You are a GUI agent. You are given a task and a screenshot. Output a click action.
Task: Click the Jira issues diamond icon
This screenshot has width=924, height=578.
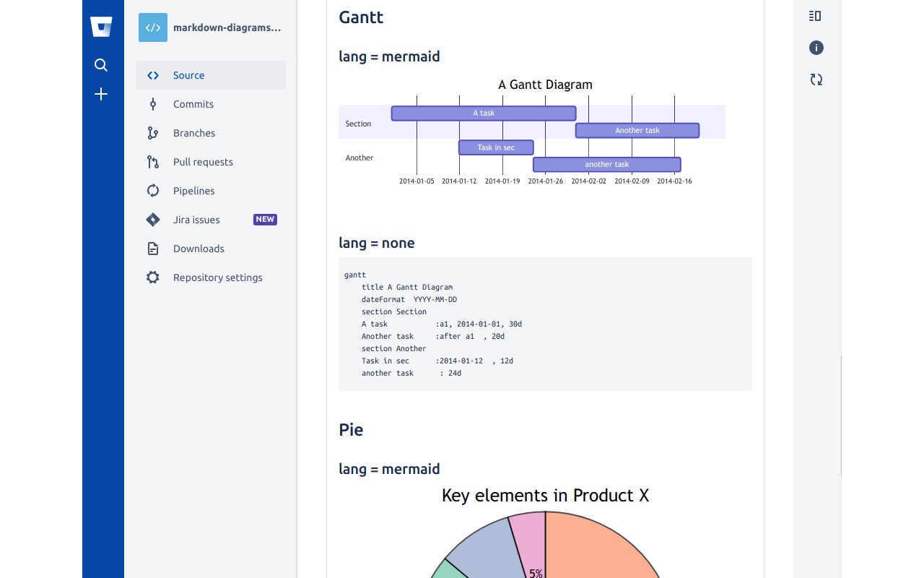[x=153, y=220]
